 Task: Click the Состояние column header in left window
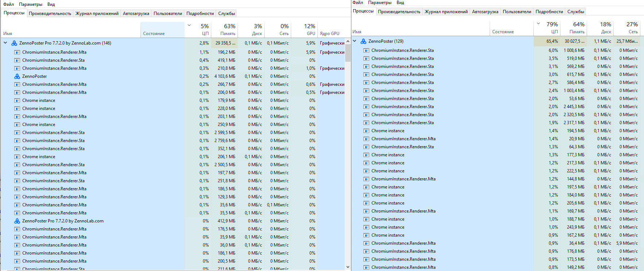coord(162,30)
